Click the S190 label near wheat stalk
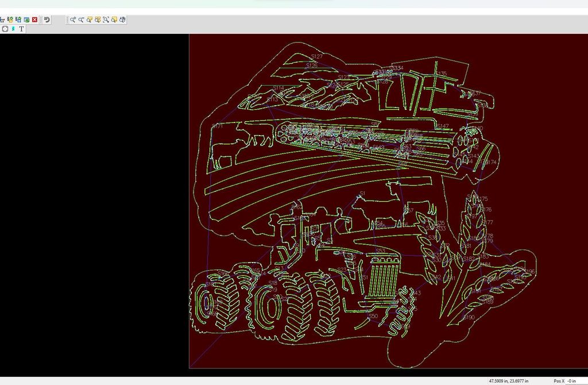Viewport: 588px width, 385px height. 469,318
